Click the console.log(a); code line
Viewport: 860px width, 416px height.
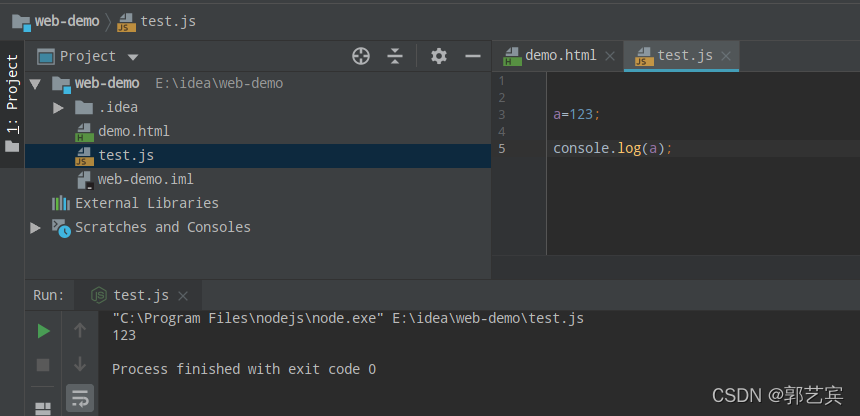tap(613, 149)
